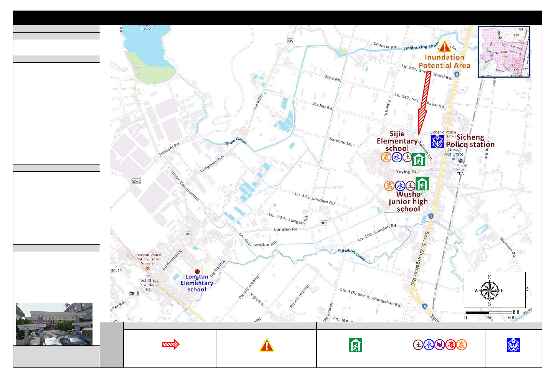This screenshot has width=555, height=392.
Task: Click Sijie Elementary's blue water symbol
Action: (397, 157)
